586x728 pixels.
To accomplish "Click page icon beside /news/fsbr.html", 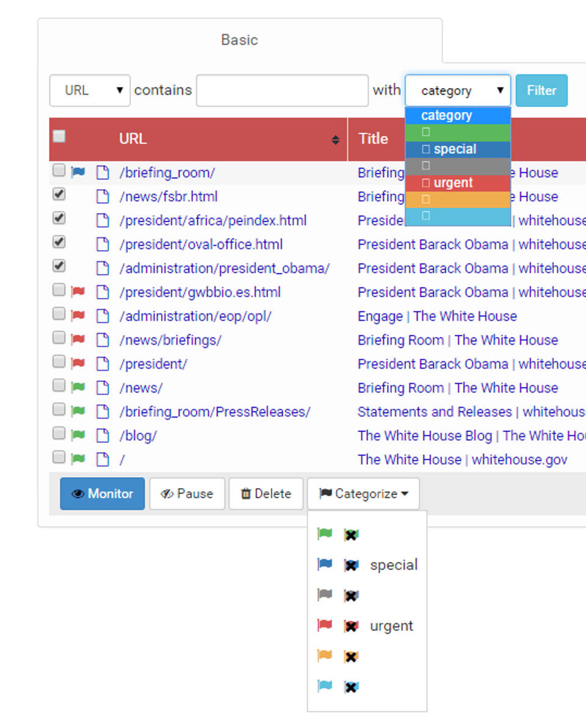I will [103, 196].
